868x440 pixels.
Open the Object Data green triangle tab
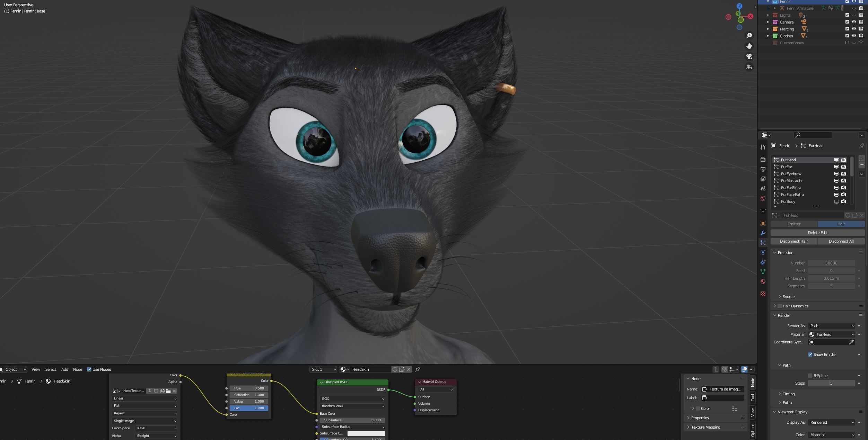click(763, 272)
